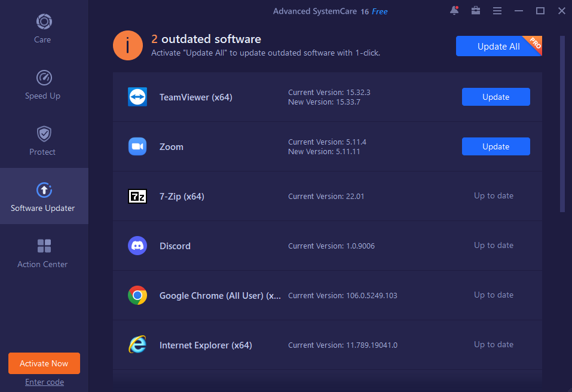
Task: Click the Google Chrome app icon
Action: pyautogui.click(x=137, y=295)
